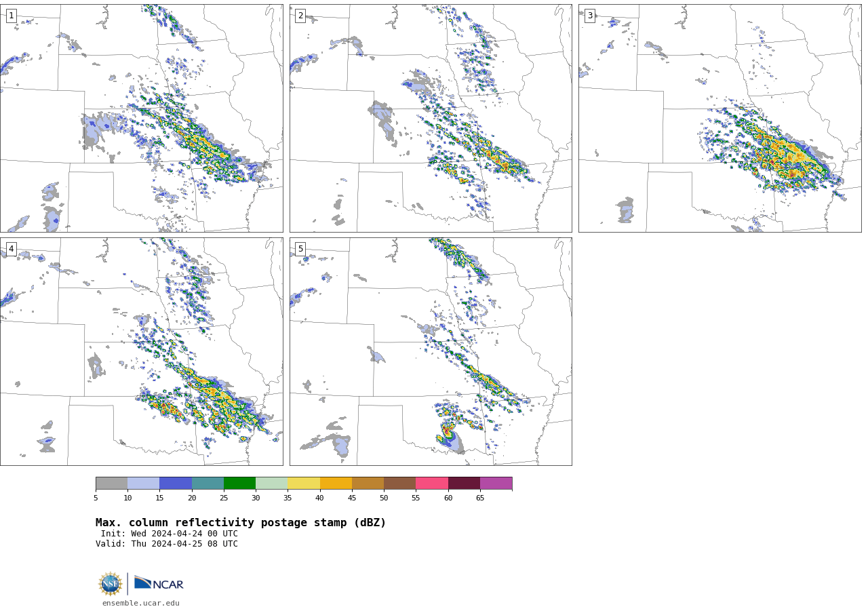Click the 'Init: Wed 2024-04-24 00 UTC' text
Image resolution: width=868 pixels, height=611 pixels.
(x=170, y=534)
